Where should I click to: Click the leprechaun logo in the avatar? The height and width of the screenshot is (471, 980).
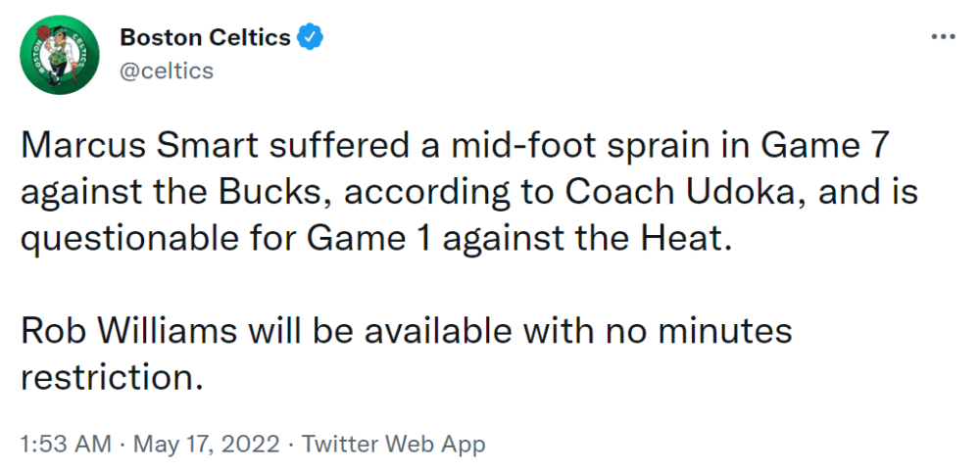60,55
